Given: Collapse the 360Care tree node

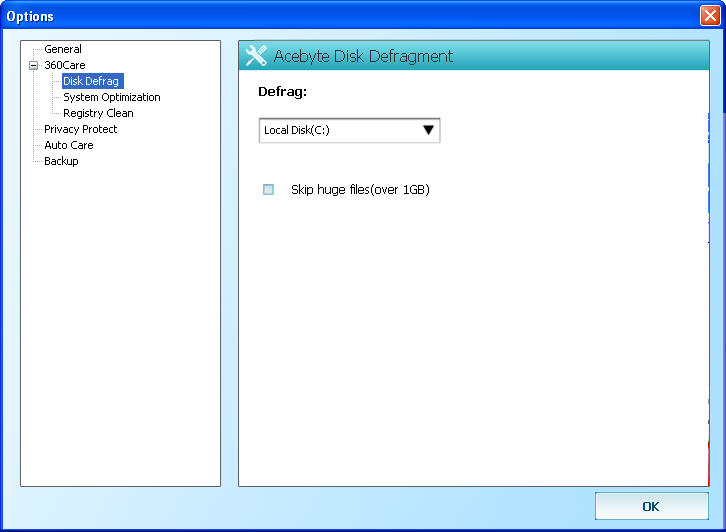Looking at the screenshot, I should coord(33,65).
